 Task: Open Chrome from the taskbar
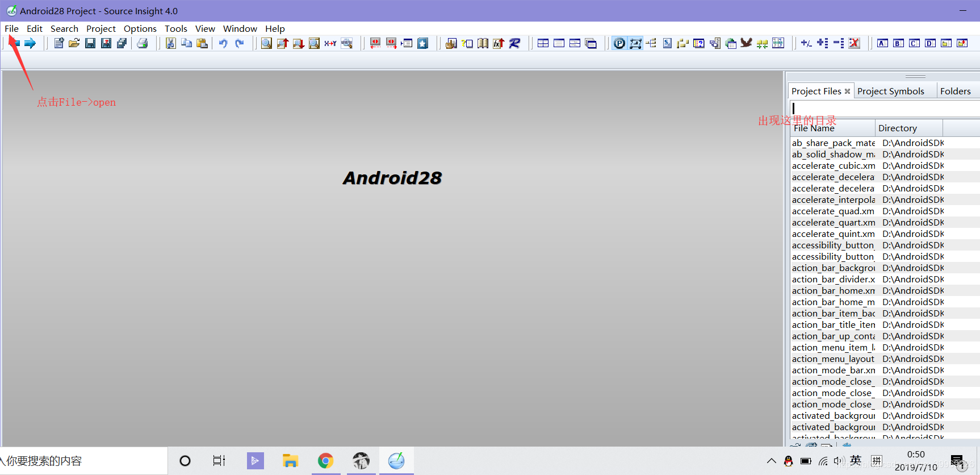tap(325, 461)
